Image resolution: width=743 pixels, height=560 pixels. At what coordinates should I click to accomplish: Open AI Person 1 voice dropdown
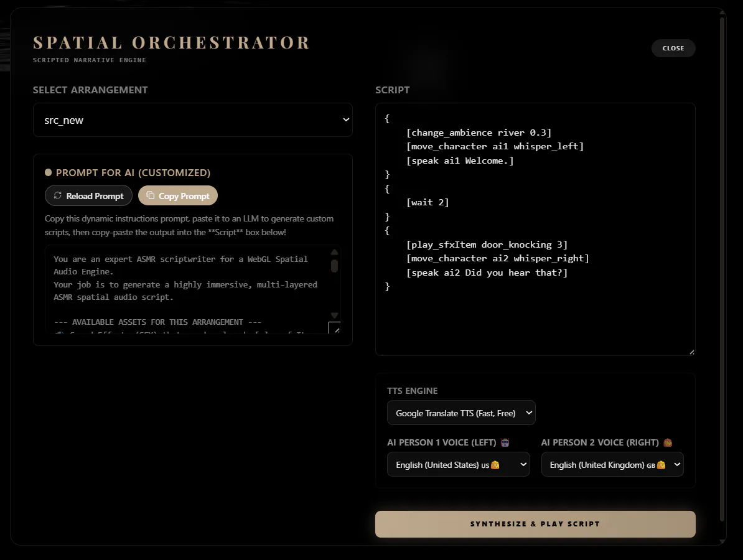[458, 464]
